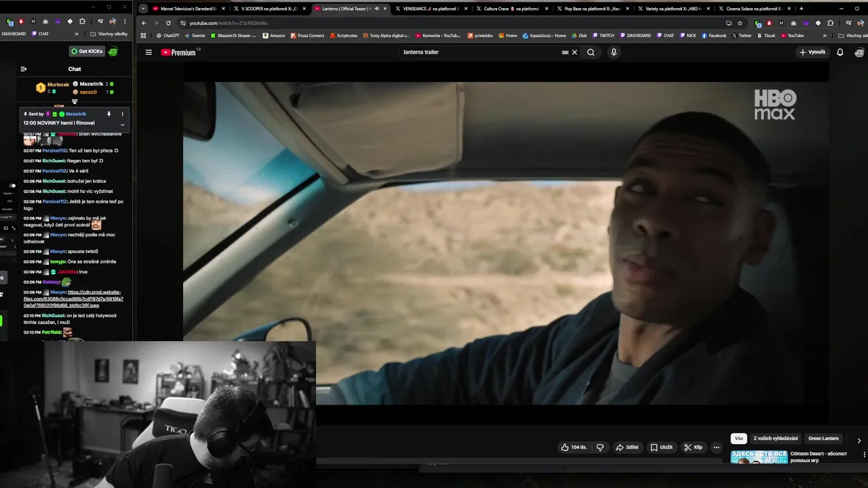Image resolution: width=868 pixels, height=488 pixels.
Task: Open the TWITCH bookmark
Action: [x=603, y=35]
